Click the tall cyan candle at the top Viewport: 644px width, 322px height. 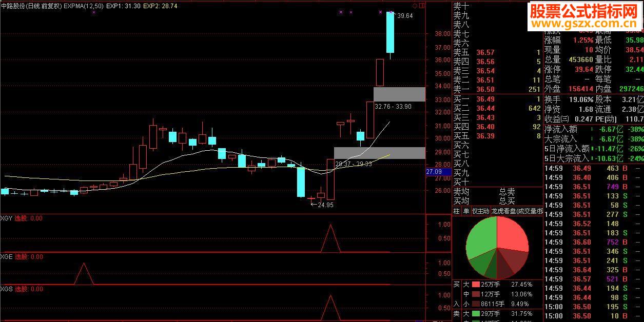(x=390, y=32)
